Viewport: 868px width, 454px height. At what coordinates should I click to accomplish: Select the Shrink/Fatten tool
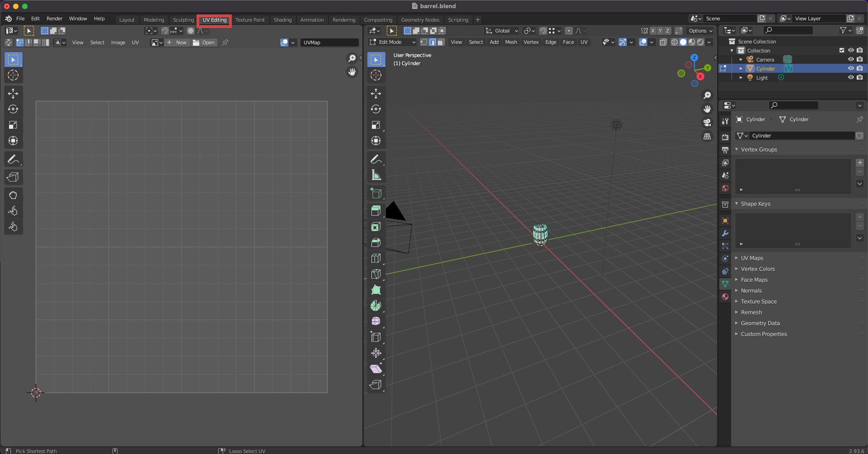[x=376, y=353]
